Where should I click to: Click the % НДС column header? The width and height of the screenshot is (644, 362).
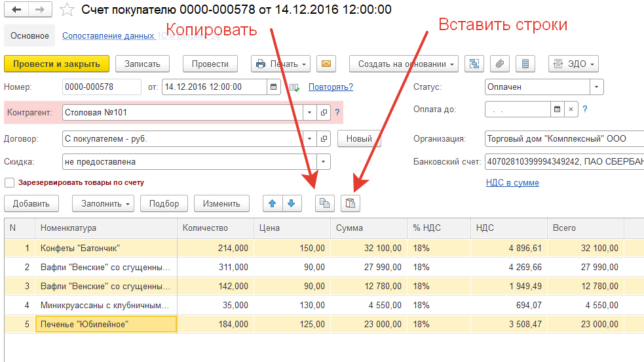439,228
